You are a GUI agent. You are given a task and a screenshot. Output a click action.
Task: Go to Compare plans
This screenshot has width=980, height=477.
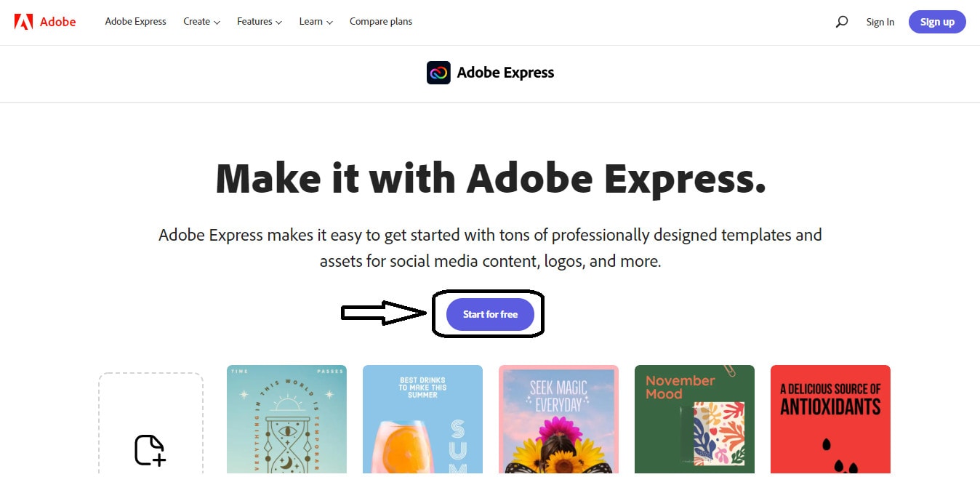(x=381, y=22)
